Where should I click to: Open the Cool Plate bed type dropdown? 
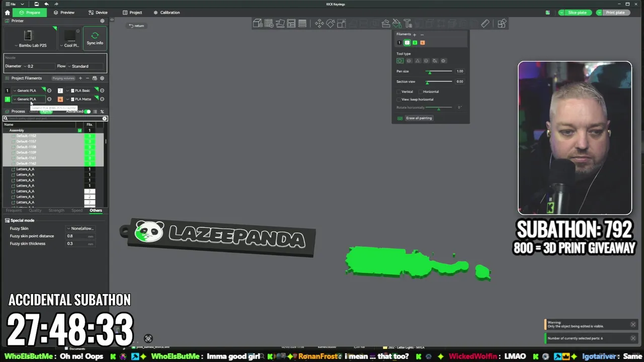70,39
